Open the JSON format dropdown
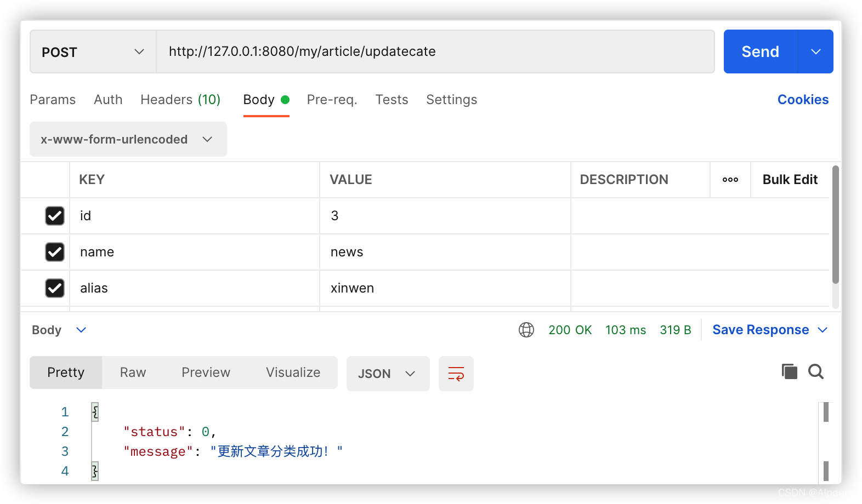 tap(388, 374)
